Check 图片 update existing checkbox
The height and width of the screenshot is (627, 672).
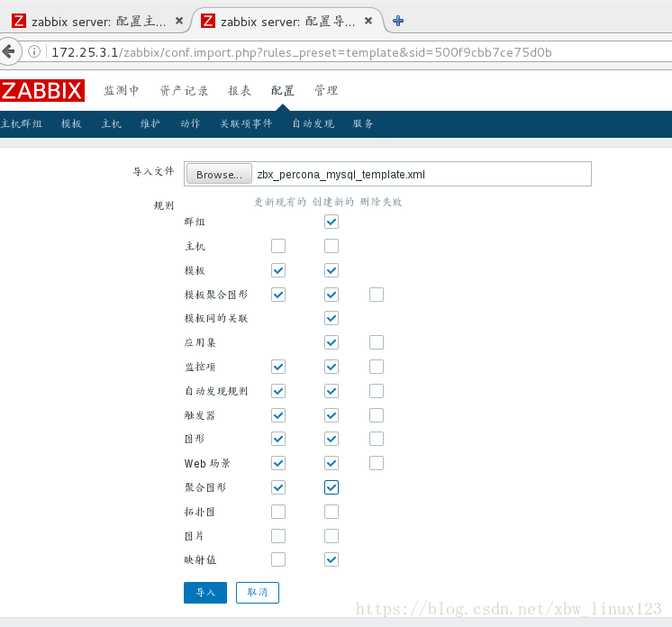click(278, 536)
